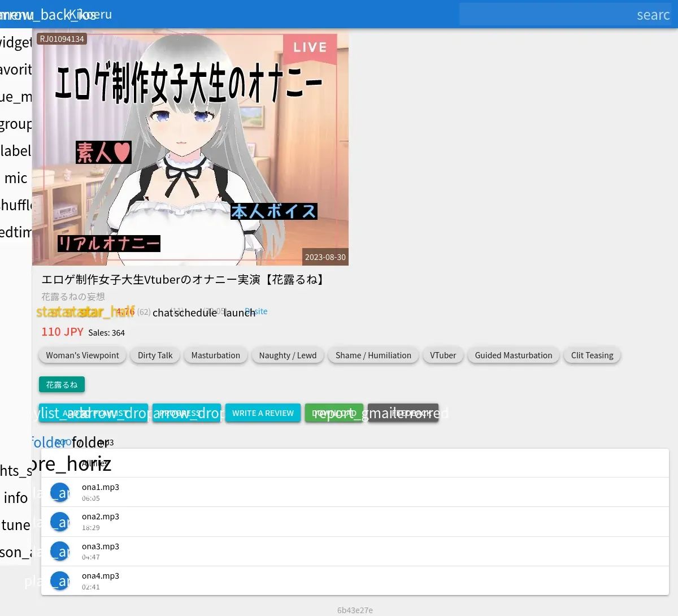Play ona3.mp3 with its round play button
The image size is (678, 616).
[x=60, y=552]
